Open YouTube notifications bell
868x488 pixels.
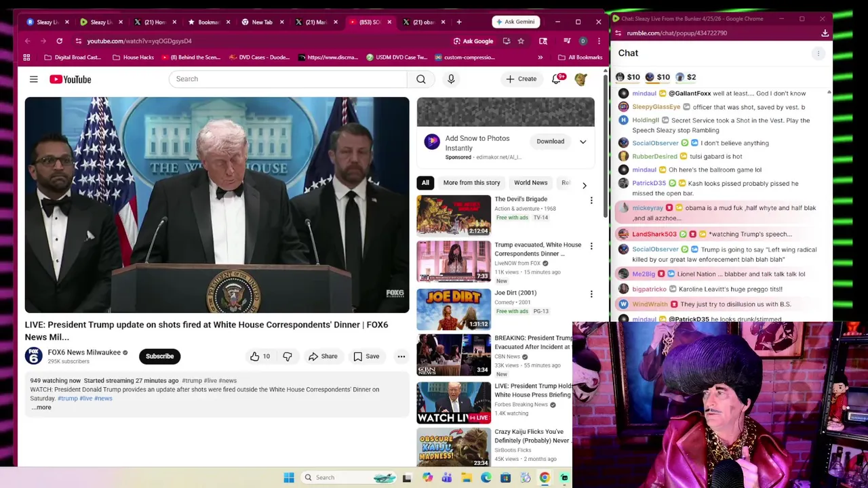(x=557, y=79)
